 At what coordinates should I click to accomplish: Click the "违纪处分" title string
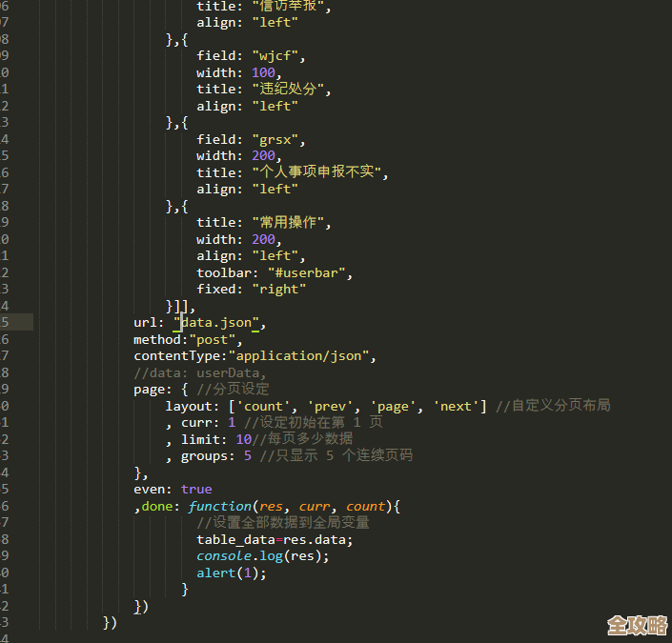click(290, 90)
